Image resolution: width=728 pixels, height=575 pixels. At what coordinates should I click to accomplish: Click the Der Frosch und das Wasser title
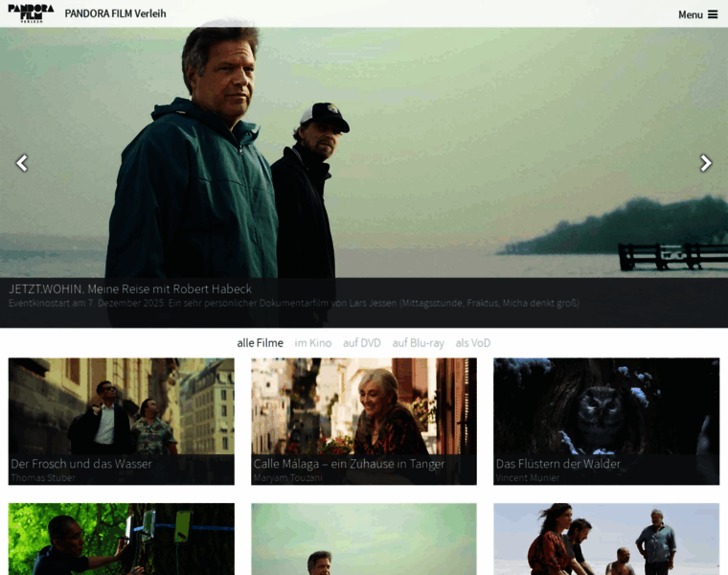pyautogui.click(x=81, y=464)
